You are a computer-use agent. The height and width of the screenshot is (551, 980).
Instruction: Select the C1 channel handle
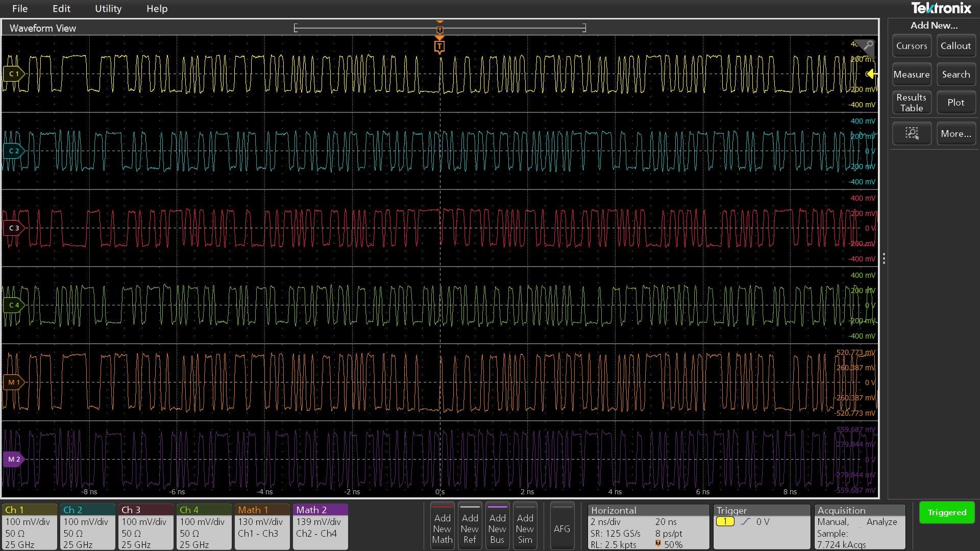coord(13,74)
